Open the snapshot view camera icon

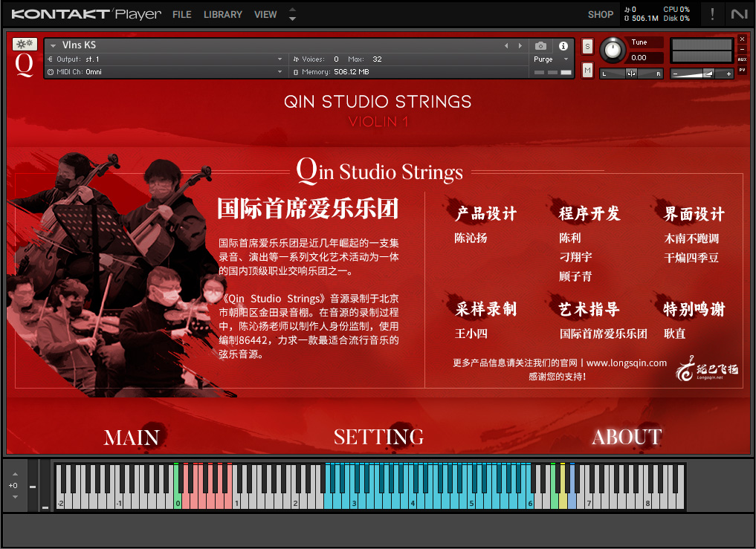tap(541, 46)
